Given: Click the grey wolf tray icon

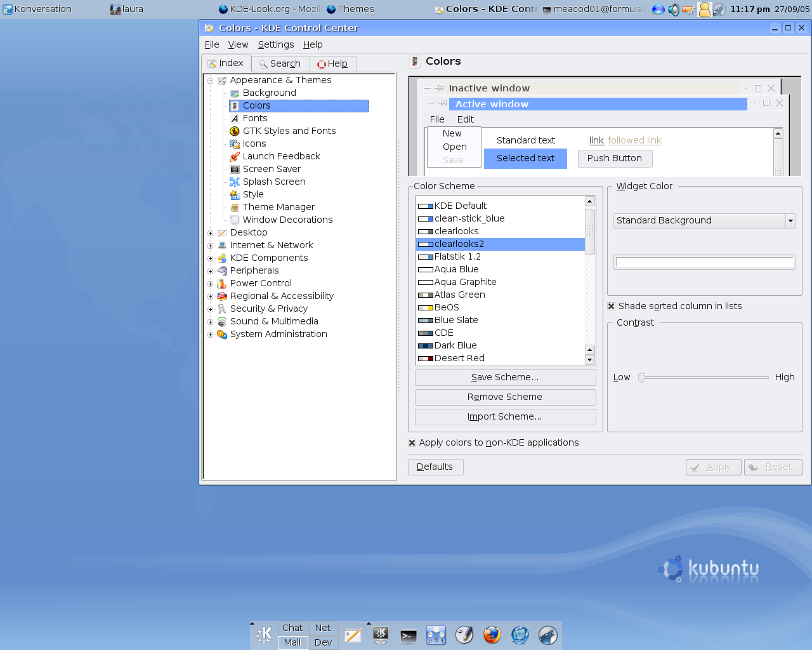Looking at the screenshot, I should 719,9.
